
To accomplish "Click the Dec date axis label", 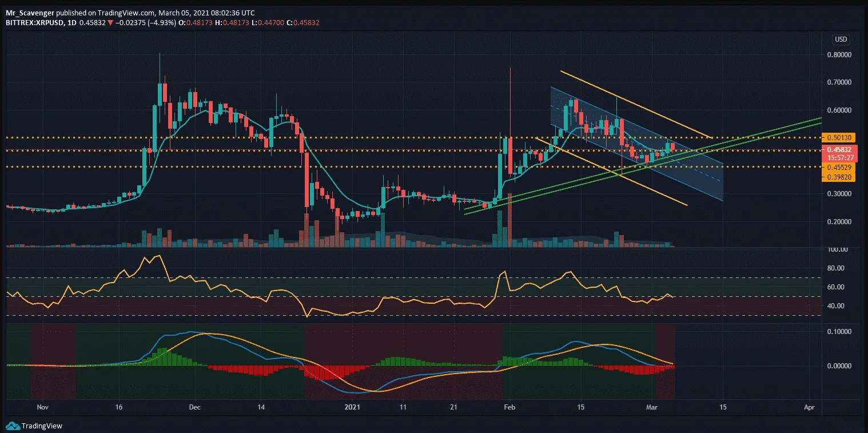I will click(196, 408).
